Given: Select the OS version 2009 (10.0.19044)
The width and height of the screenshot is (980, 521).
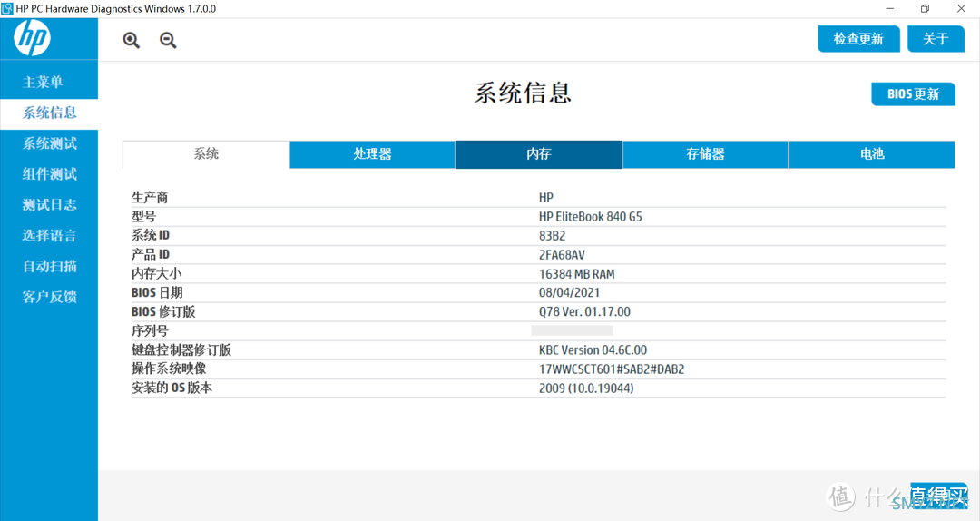Looking at the screenshot, I should (x=586, y=388).
